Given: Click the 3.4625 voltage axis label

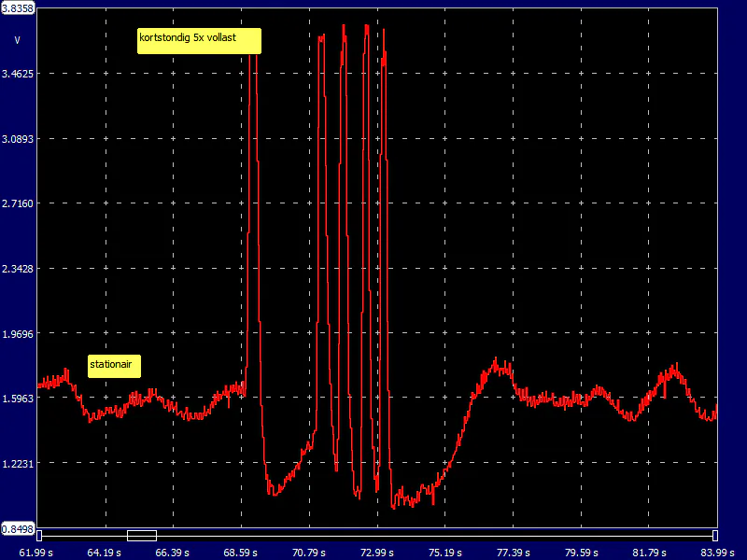Looking at the screenshot, I should pos(18,73).
